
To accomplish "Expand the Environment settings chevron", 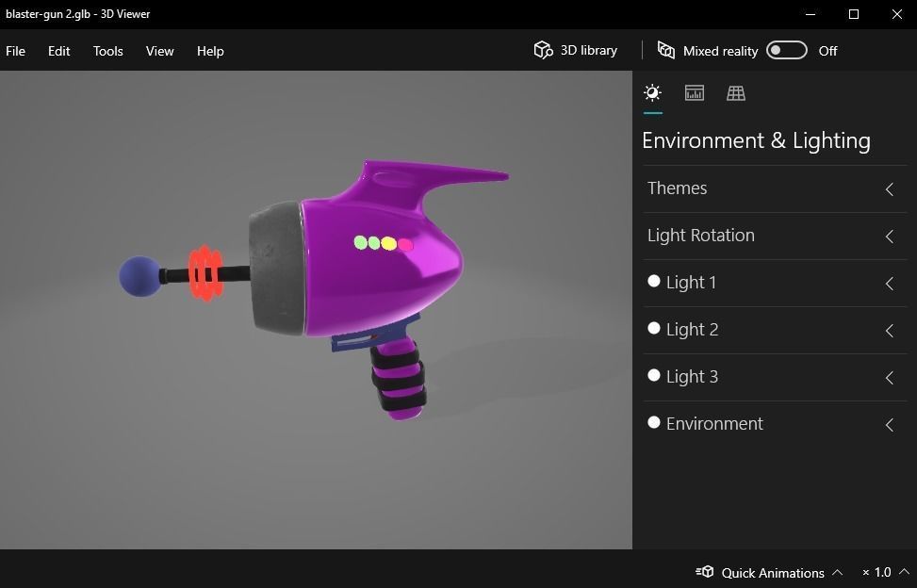I will point(890,424).
